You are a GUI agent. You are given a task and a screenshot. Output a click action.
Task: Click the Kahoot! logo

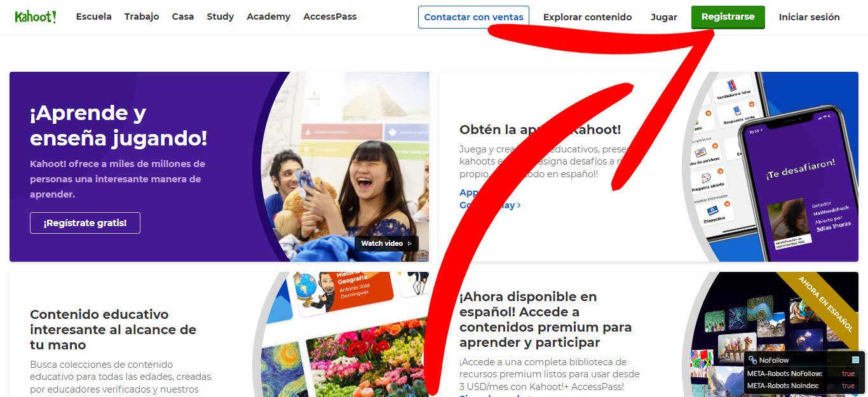pyautogui.click(x=36, y=17)
